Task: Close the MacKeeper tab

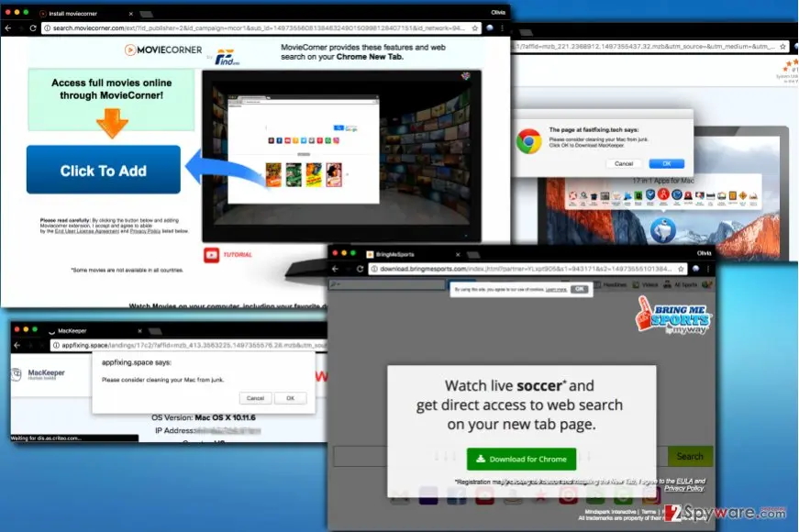Action: (x=139, y=331)
